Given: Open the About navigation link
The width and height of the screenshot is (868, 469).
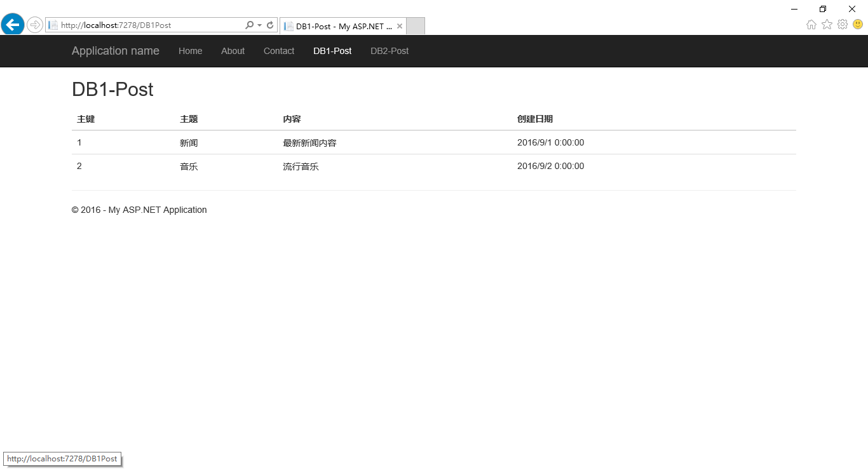Looking at the screenshot, I should click(x=233, y=51).
